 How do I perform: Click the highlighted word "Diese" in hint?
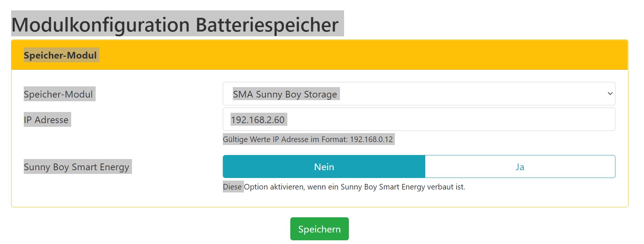(x=232, y=187)
